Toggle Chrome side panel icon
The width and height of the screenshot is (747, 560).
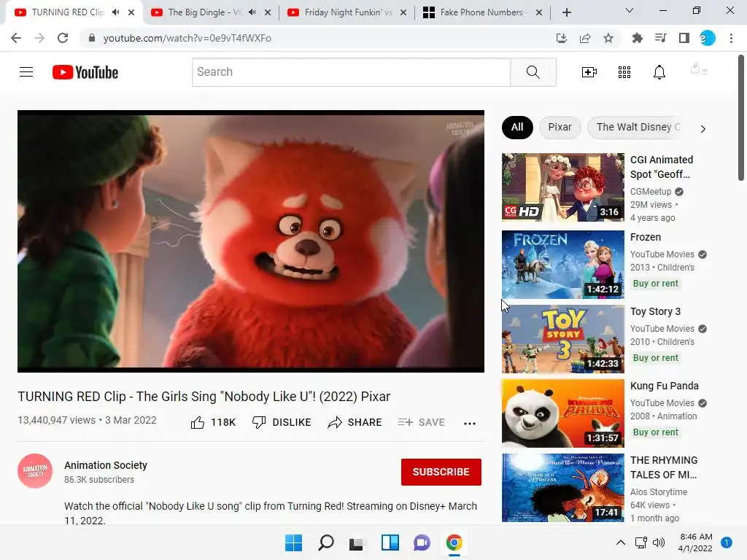click(684, 38)
